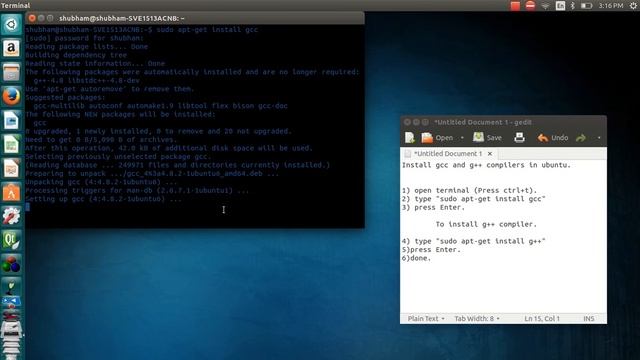This screenshot has height=360, width=640.
Task: Open System Settings from dock
Action: (11, 216)
